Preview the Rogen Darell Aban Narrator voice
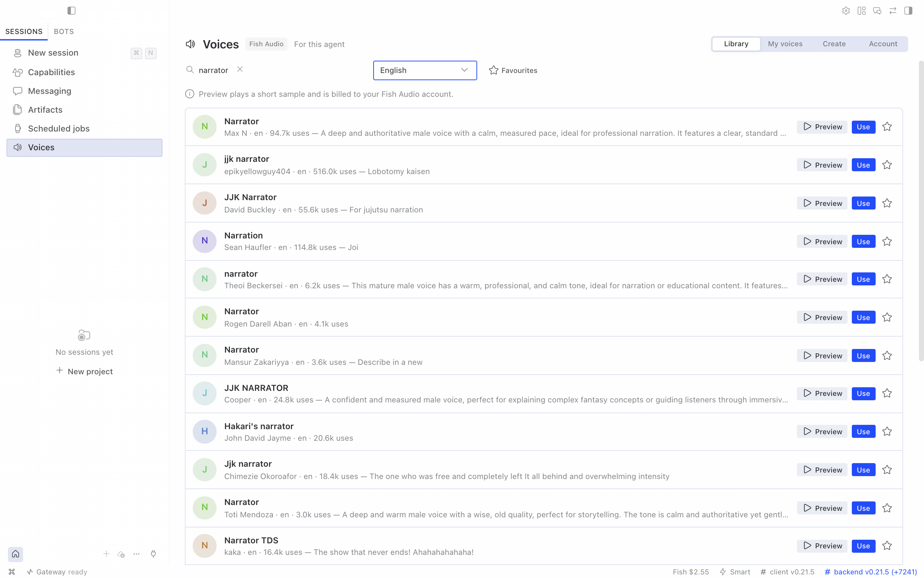The width and height of the screenshot is (924, 578). point(822,317)
